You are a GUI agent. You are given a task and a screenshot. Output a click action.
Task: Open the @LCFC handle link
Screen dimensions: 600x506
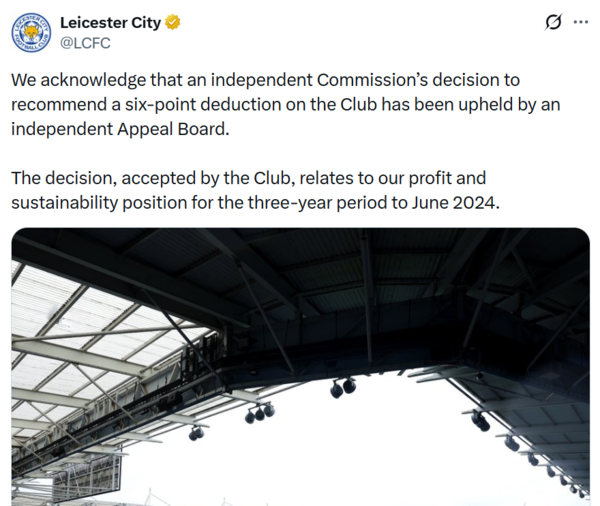(87, 43)
